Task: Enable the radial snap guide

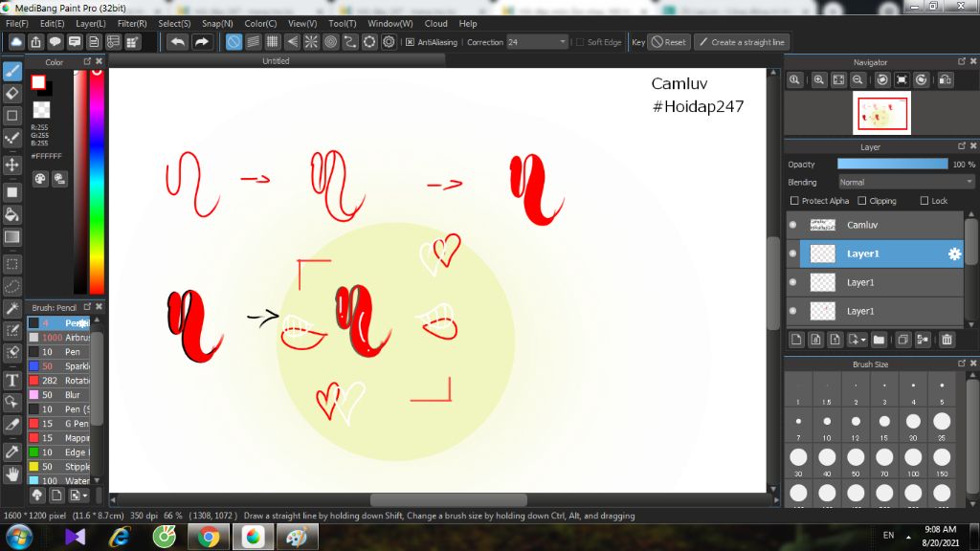Action: [311, 42]
